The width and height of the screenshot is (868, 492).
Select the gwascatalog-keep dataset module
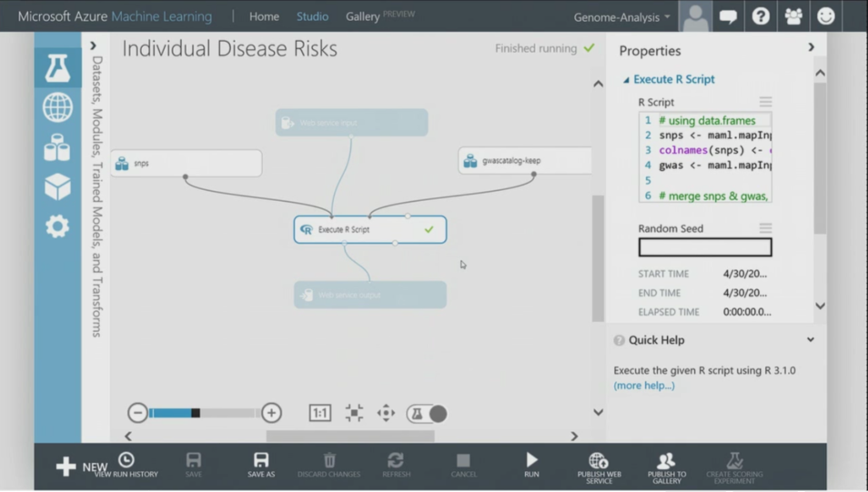click(525, 160)
